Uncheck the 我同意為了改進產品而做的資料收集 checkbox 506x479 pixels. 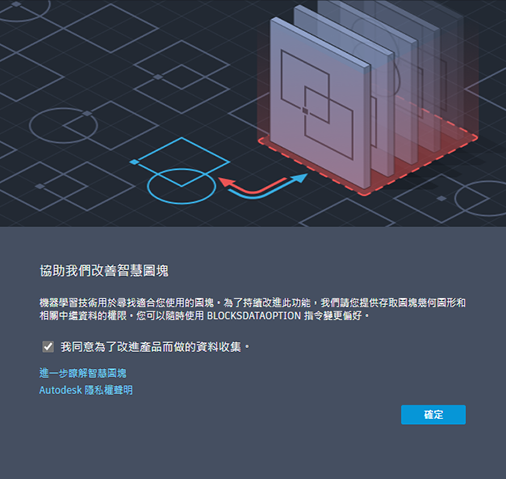tap(48, 347)
